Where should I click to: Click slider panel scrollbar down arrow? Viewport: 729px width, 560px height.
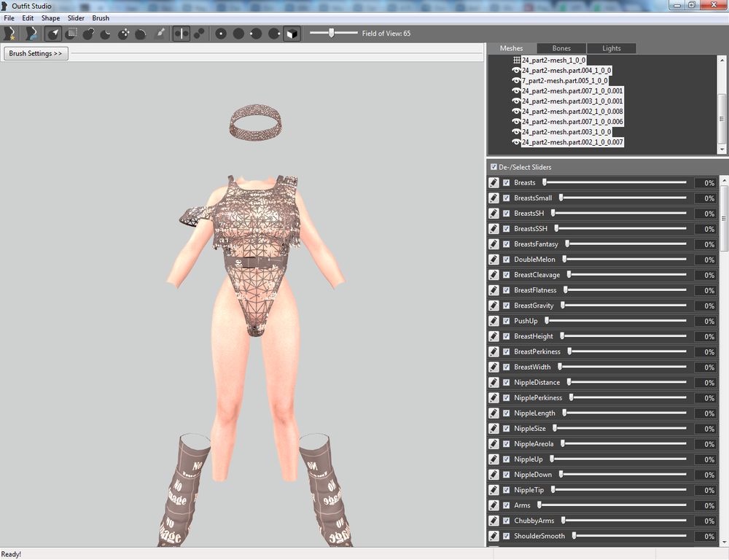coord(724,542)
